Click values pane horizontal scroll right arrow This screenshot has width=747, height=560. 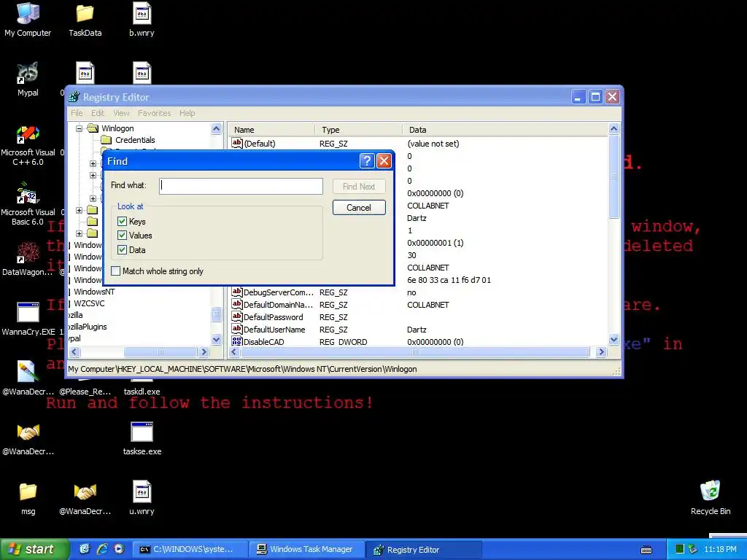[x=601, y=352]
